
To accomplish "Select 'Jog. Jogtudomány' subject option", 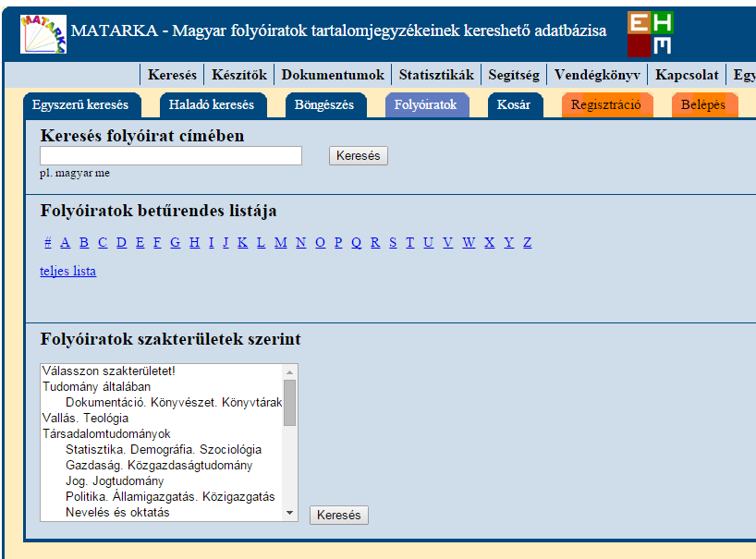I will [162, 481].
